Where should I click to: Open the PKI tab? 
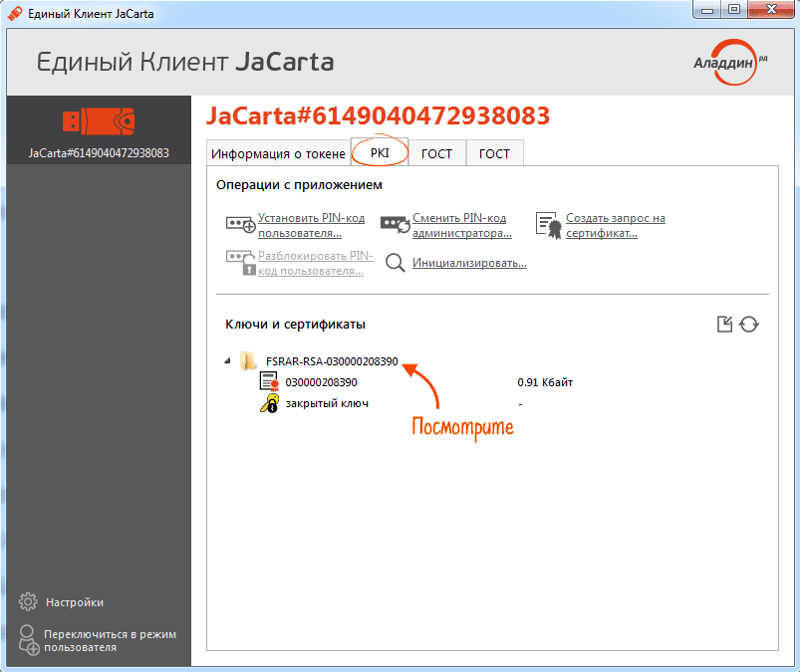coord(380,153)
